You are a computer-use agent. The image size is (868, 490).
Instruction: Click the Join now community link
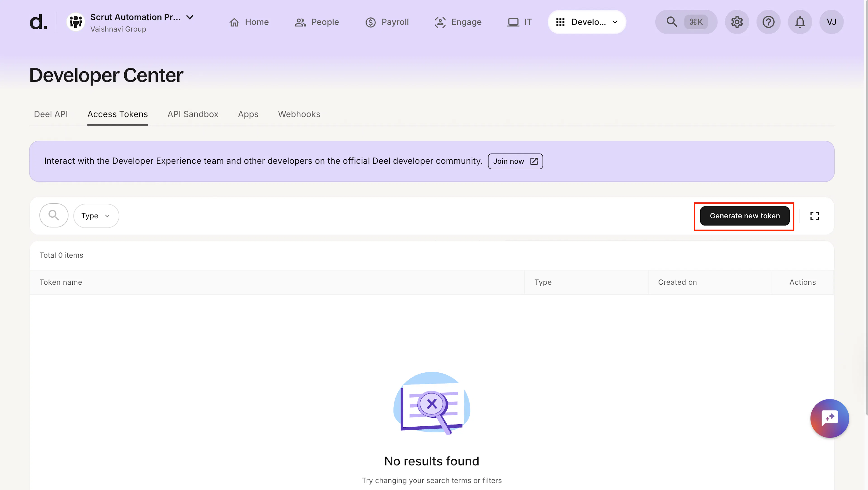click(x=515, y=161)
